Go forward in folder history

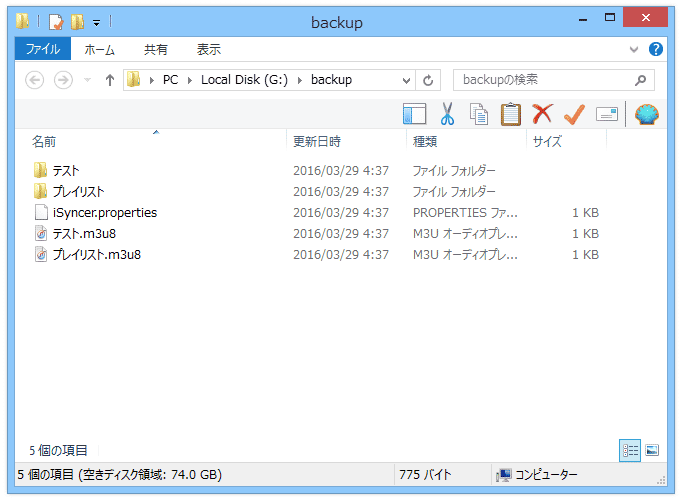tap(63, 80)
